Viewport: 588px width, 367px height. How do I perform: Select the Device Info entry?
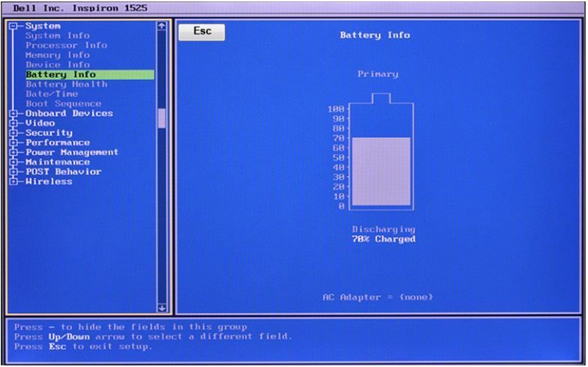(x=58, y=65)
